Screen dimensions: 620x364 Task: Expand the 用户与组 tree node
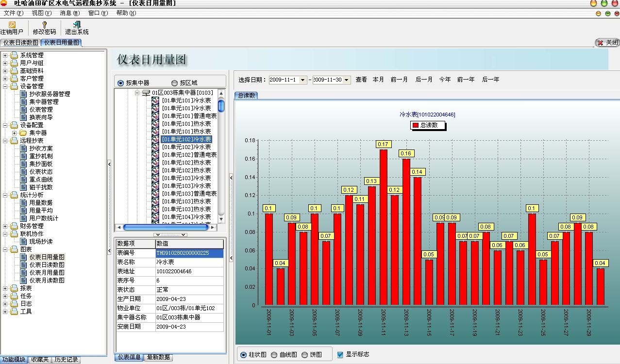point(5,63)
